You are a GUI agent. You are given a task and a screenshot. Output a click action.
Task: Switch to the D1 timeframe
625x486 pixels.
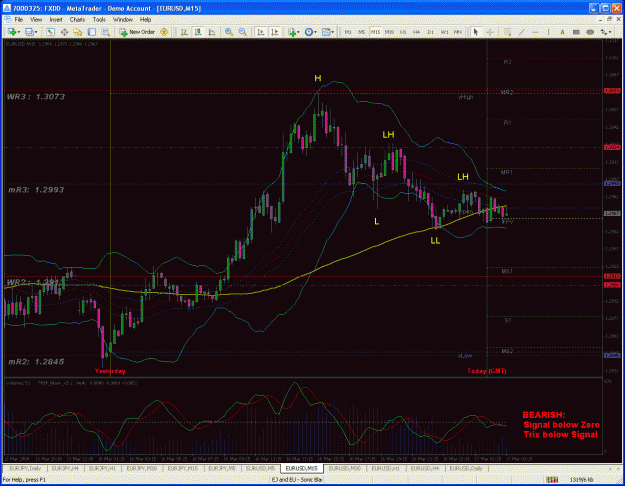point(430,32)
